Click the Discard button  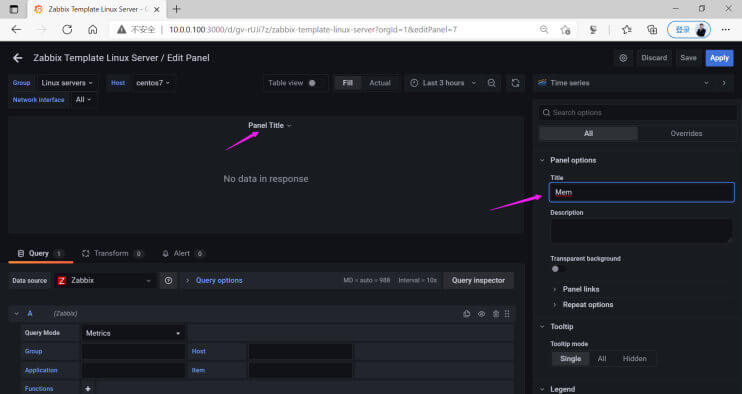click(x=654, y=58)
